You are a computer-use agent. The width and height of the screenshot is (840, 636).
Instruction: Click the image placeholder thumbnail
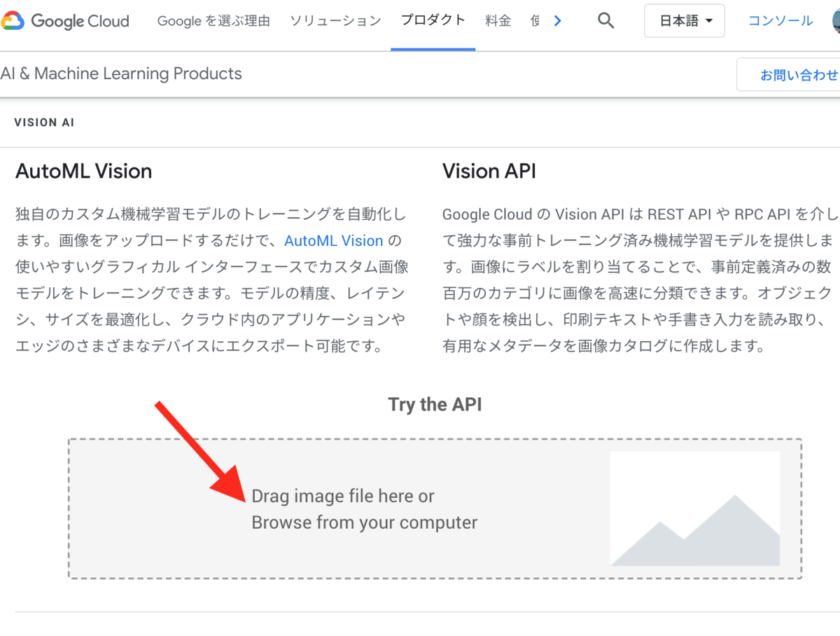click(x=695, y=509)
